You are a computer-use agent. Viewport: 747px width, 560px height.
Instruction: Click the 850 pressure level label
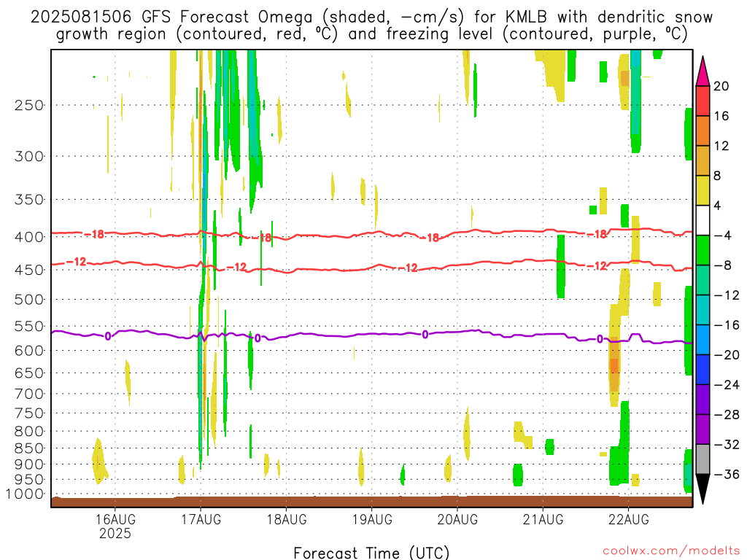click(x=29, y=448)
